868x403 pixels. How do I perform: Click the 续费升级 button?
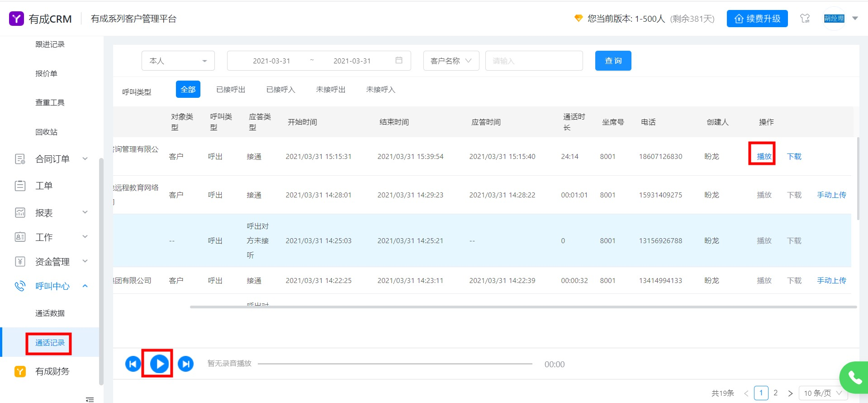[757, 19]
